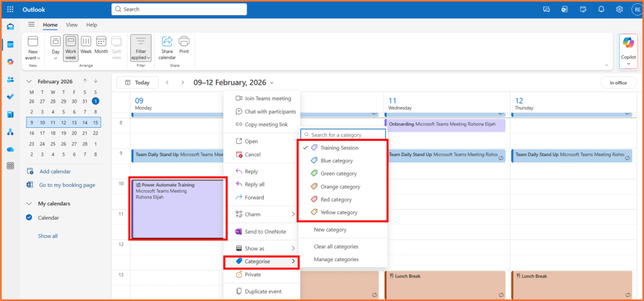Select Duplicate event in context menu
The width and height of the screenshot is (644, 301).
tap(263, 292)
